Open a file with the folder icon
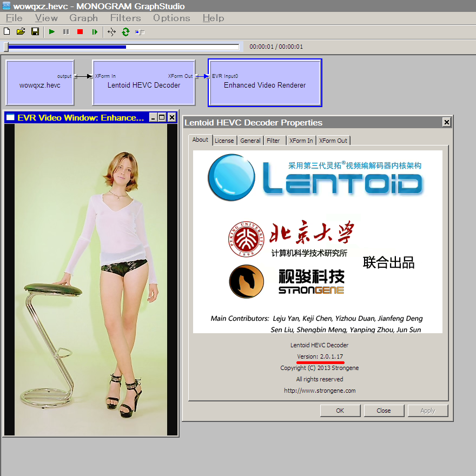Viewport: 476px width, 476px height. click(x=21, y=31)
